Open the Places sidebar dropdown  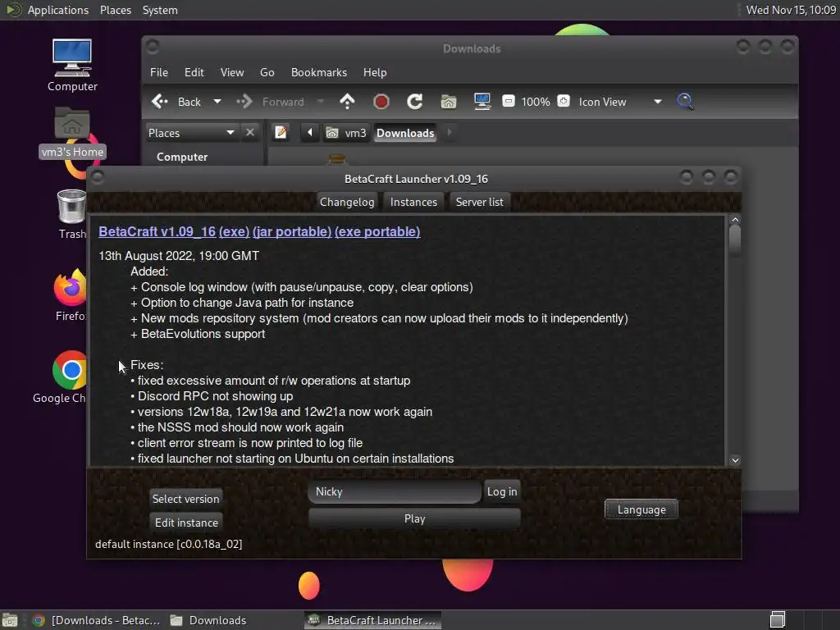190,133
